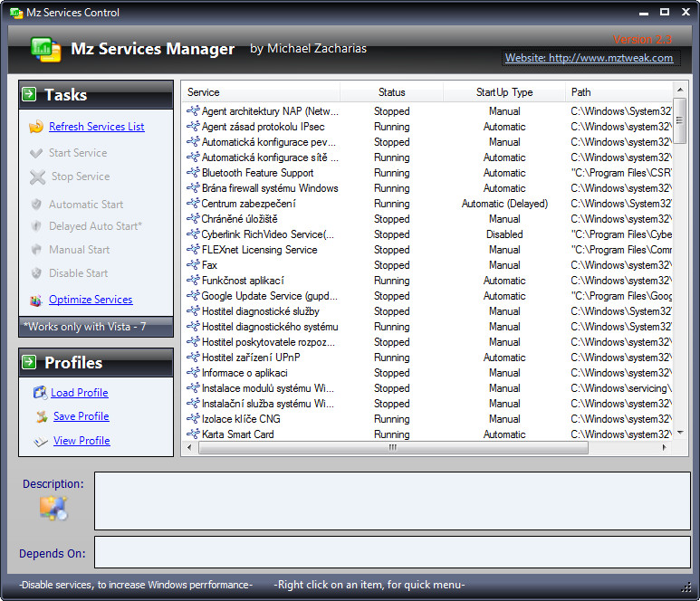Click the Automatic Start label
700x601 pixels.
pyautogui.click(x=86, y=205)
